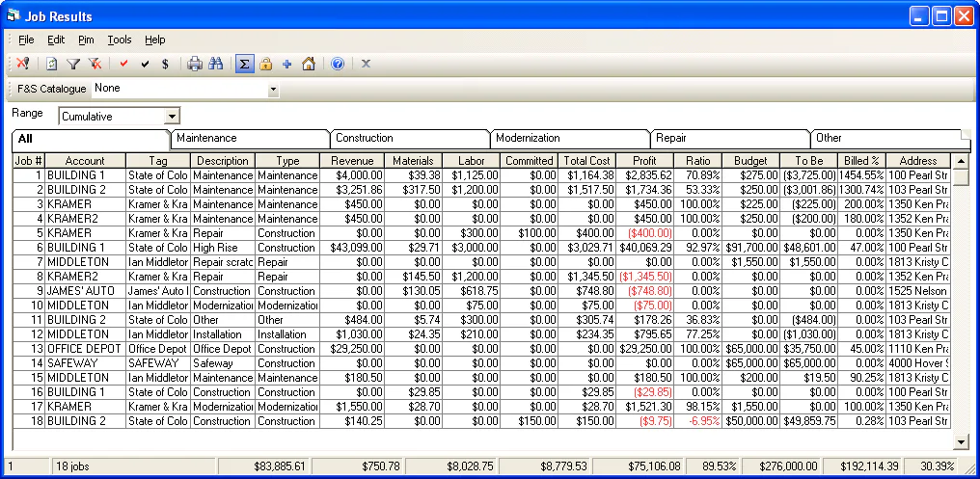
Task: Click the 18 jobs status bar entry
Action: [x=133, y=466]
